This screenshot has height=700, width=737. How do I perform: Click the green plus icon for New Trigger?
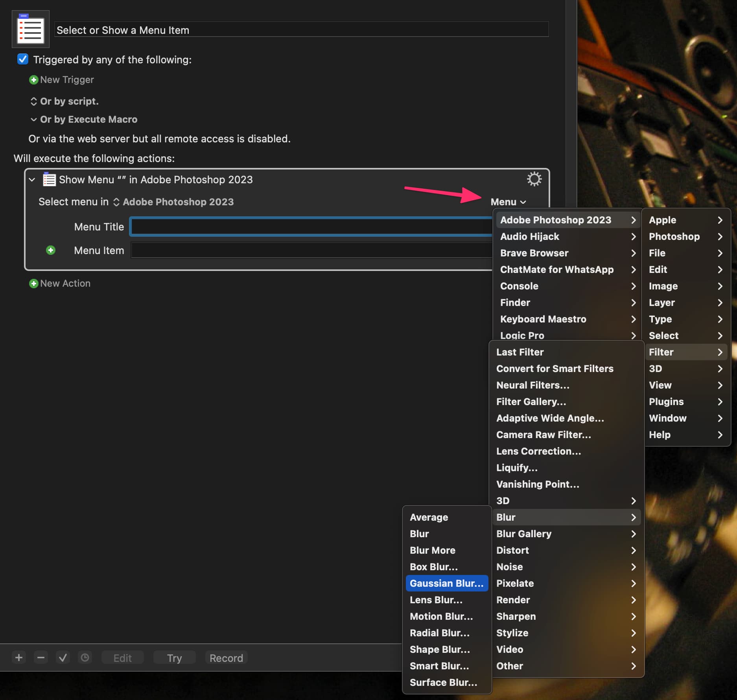coord(34,80)
